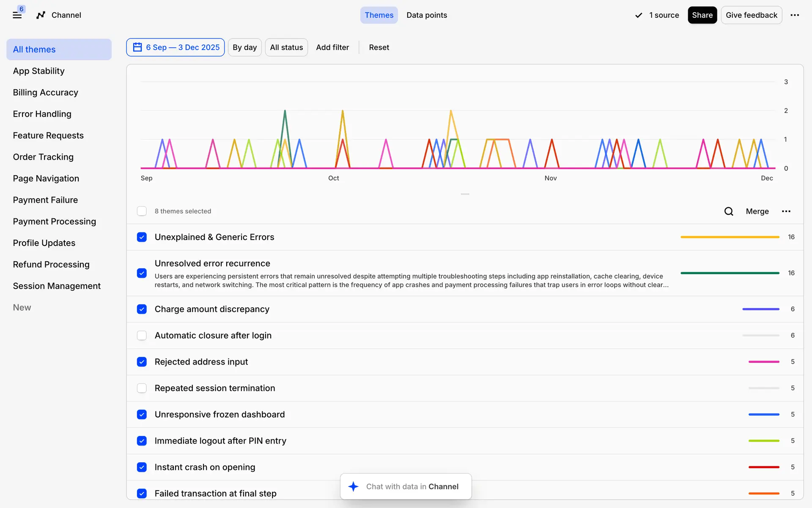The width and height of the screenshot is (812, 508).
Task: Open the hamburger menu icon
Action: click(17, 15)
